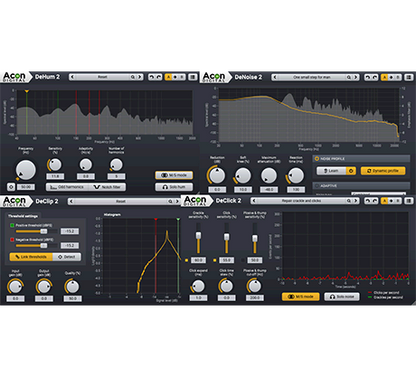Select A setting in DeHum 2
Viewport: 416px width, 376px height.
coord(168,77)
